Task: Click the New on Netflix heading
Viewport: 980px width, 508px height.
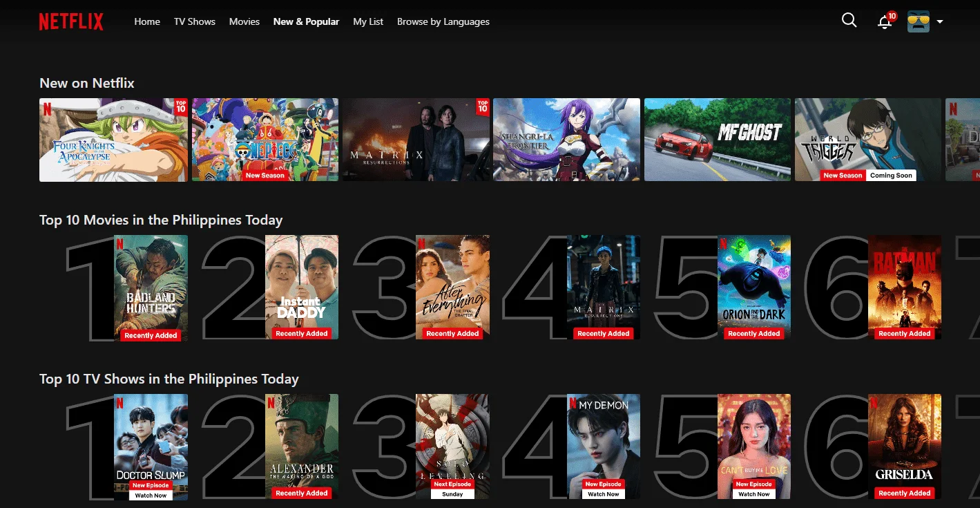Action: click(87, 83)
